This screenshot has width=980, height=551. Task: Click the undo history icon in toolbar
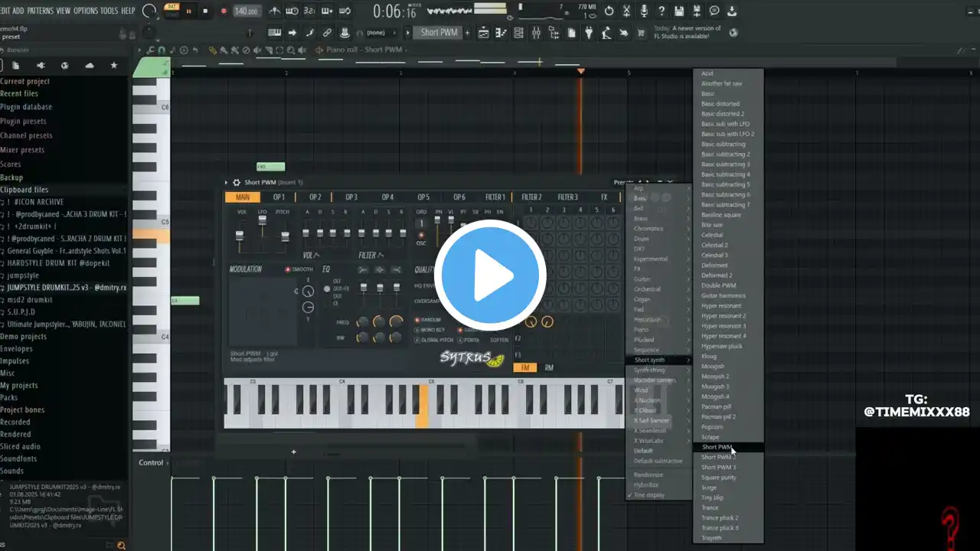tap(609, 11)
